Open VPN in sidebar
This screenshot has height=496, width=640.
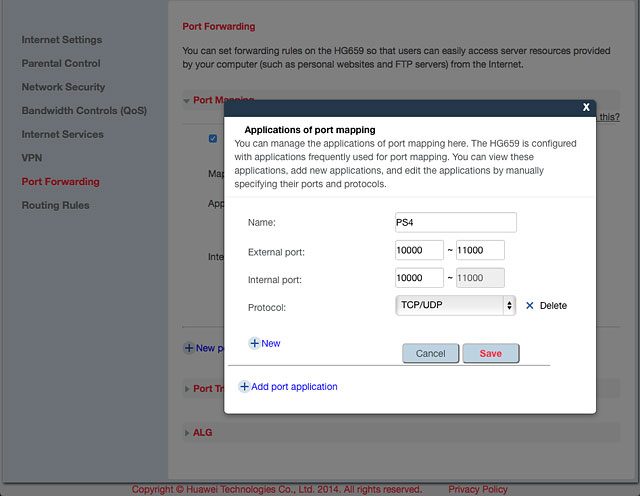click(x=32, y=158)
